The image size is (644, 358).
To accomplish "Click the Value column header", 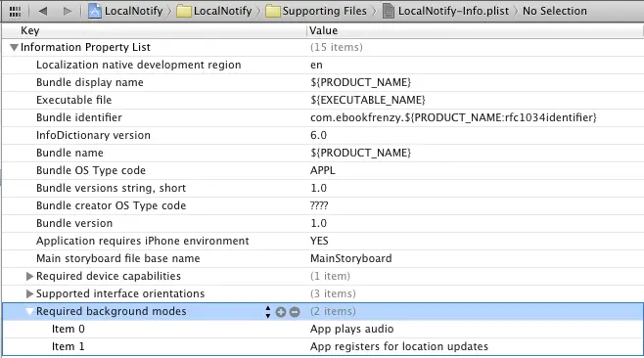I will pyautogui.click(x=324, y=30).
